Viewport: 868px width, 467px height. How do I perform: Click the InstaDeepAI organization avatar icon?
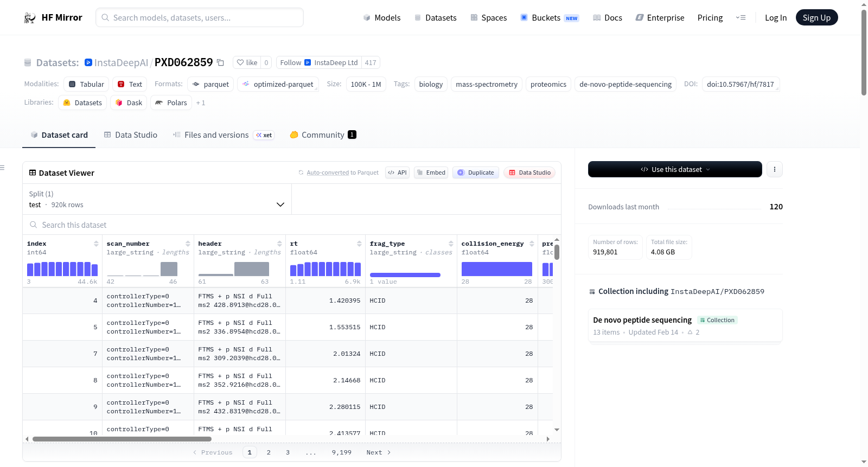click(x=88, y=62)
